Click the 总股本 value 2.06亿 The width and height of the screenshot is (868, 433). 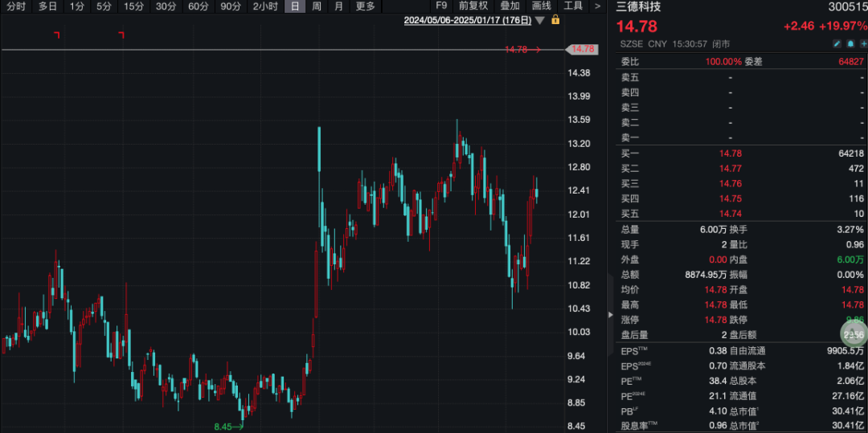[x=851, y=381]
